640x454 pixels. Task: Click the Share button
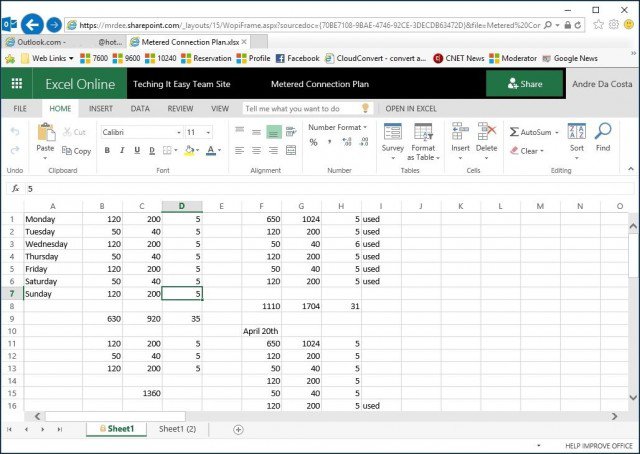coord(524,84)
